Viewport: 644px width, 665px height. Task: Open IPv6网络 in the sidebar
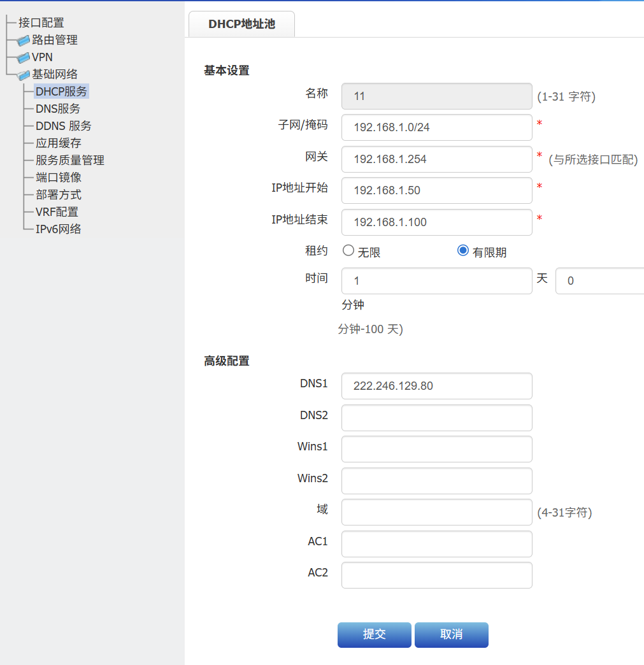pos(58,229)
